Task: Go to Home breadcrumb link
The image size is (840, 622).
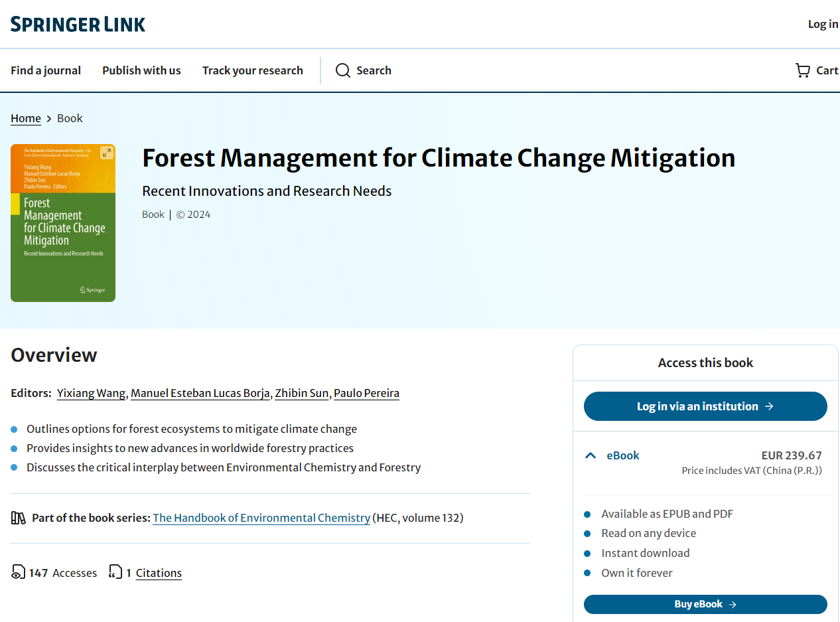Action: [26, 118]
